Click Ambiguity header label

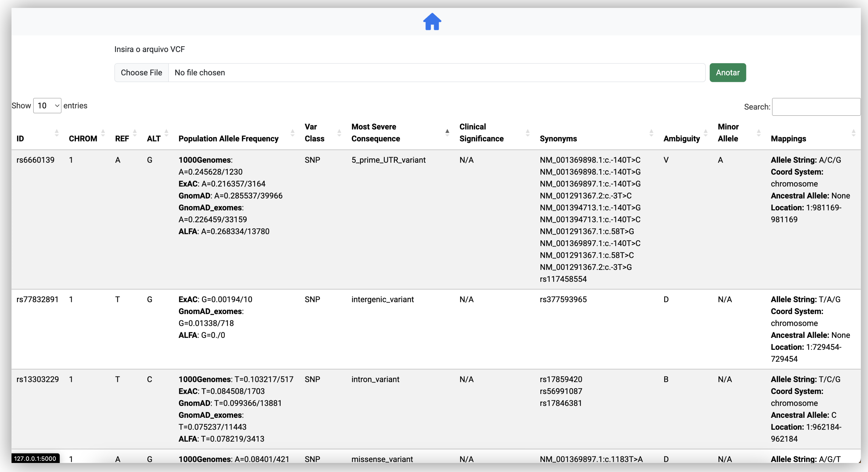[x=682, y=139]
